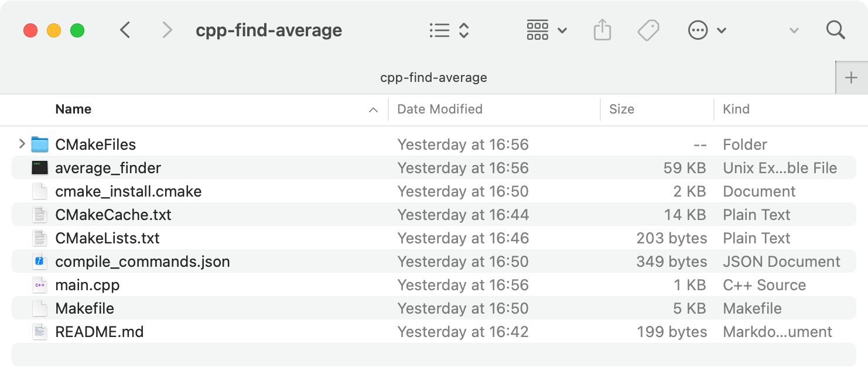This screenshot has height=378, width=868.
Task: Open the Search magnifier icon
Action: (835, 30)
